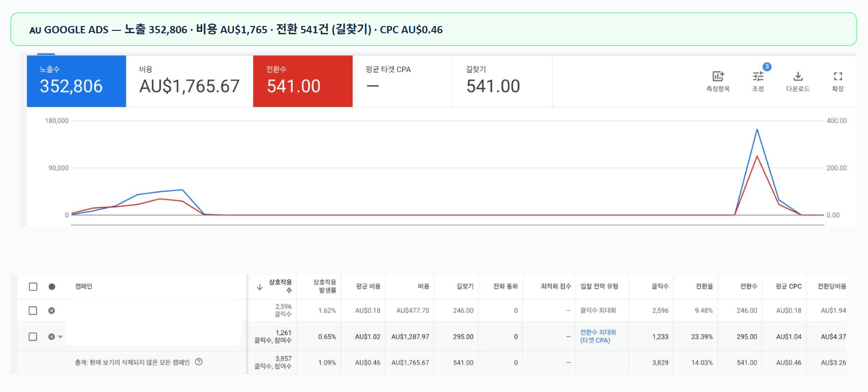Select the 비용 AU$1,765.67 scorecard
The width and height of the screenshot is (868, 392).
[189, 81]
